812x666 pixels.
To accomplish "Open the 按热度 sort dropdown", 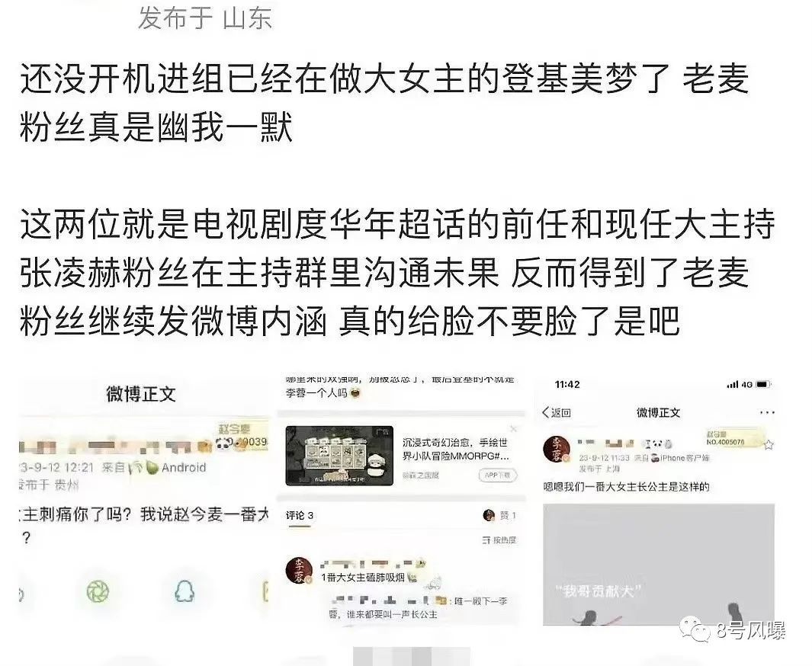I will point(499,540).
